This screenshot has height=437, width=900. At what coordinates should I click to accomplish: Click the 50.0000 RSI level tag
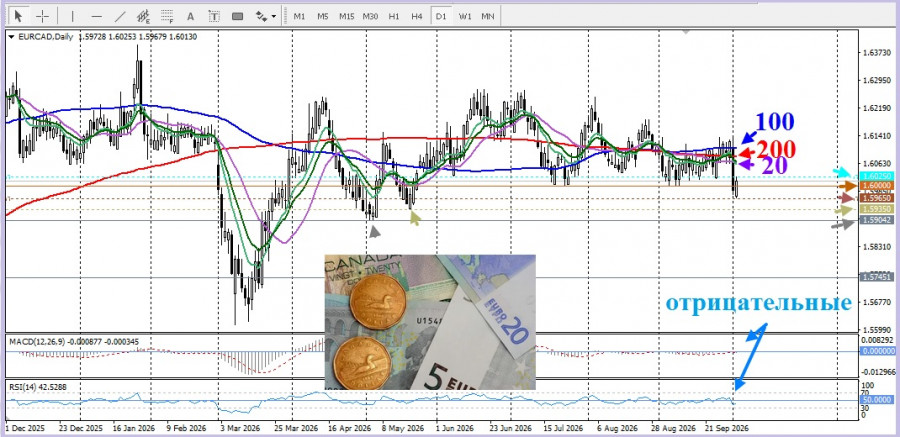(x=875, y=399)
